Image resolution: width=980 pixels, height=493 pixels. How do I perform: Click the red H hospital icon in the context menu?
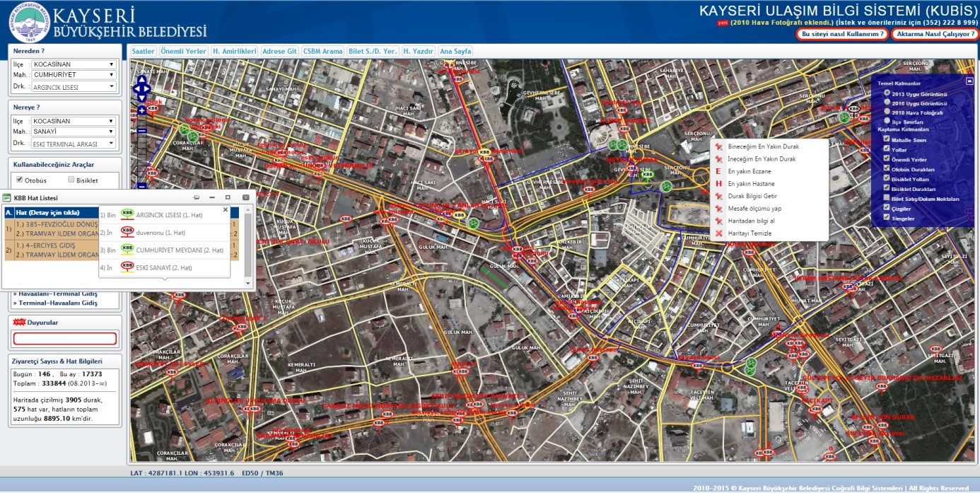pos(718,184)
